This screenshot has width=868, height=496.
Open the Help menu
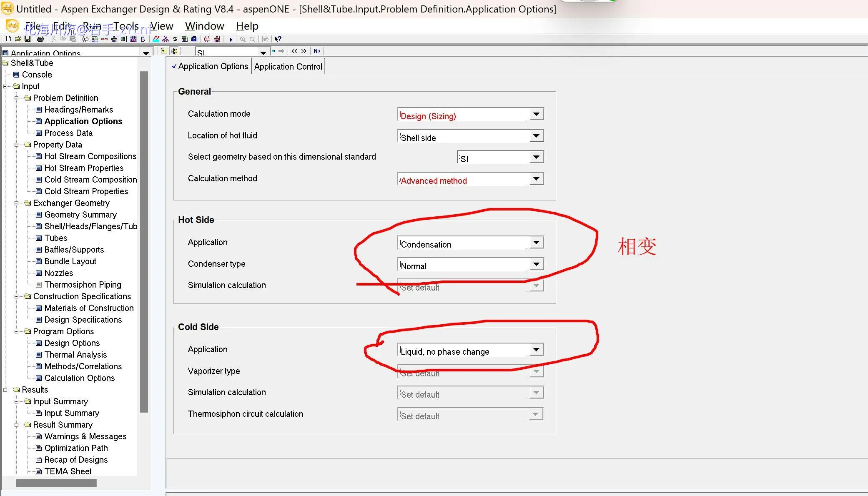[x=247, y=26]
